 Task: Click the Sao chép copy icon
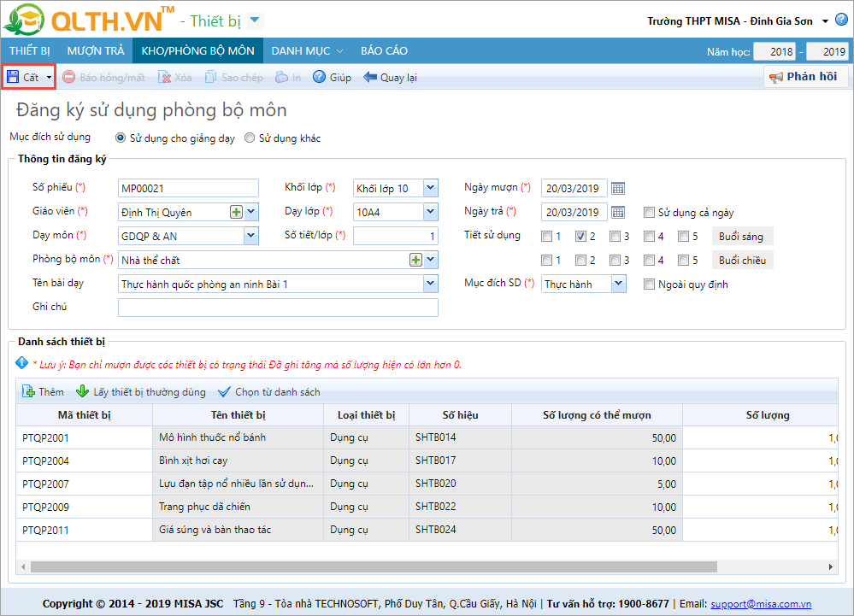tap(210, 77)
